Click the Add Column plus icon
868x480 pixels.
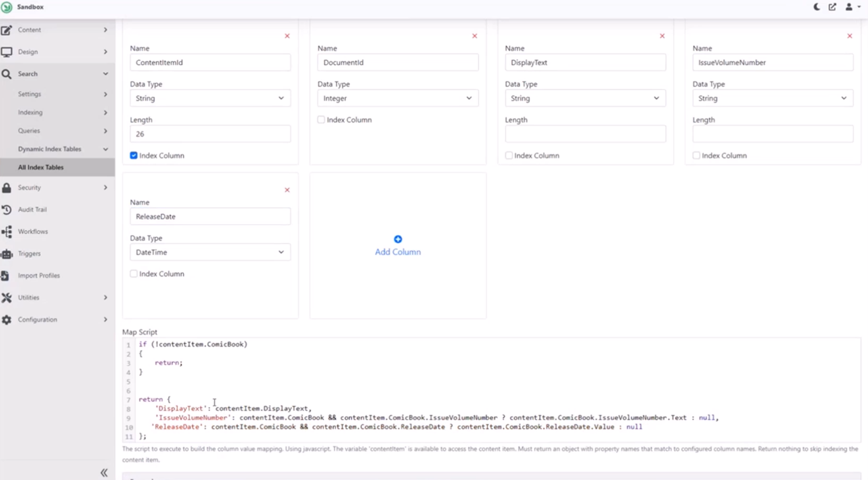[x=398, y=239]
